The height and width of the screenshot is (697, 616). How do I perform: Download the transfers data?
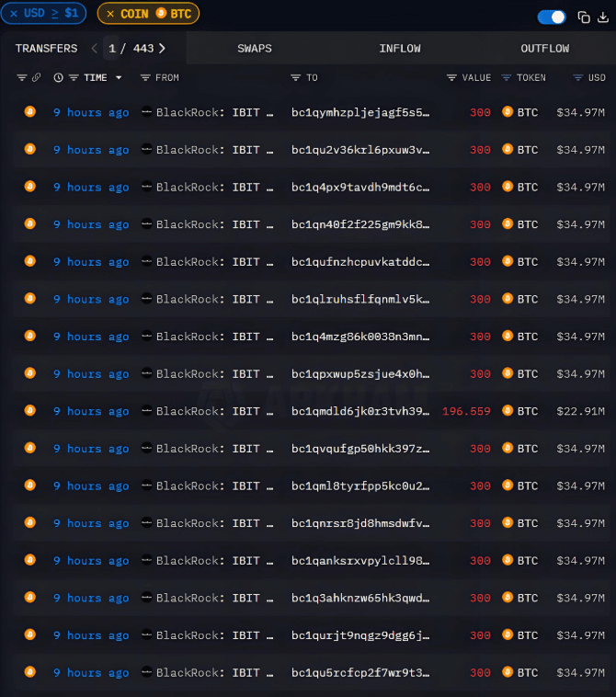603,17
